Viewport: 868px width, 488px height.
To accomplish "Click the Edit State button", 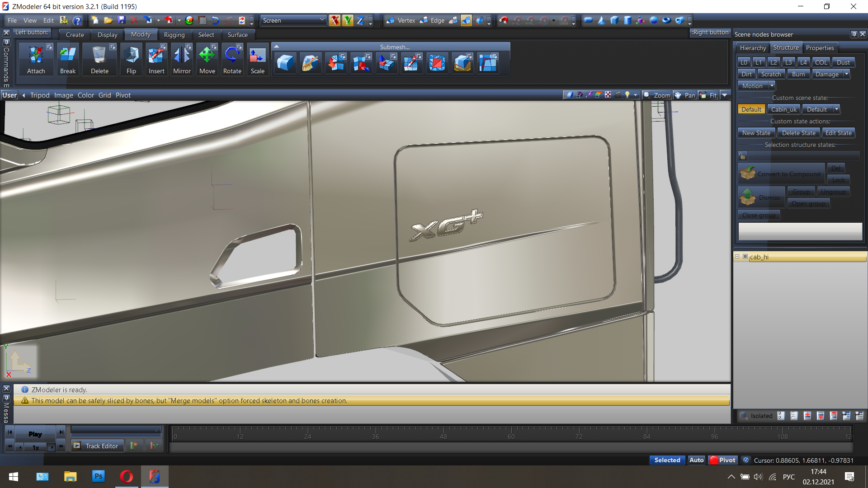I will [838, 133].
